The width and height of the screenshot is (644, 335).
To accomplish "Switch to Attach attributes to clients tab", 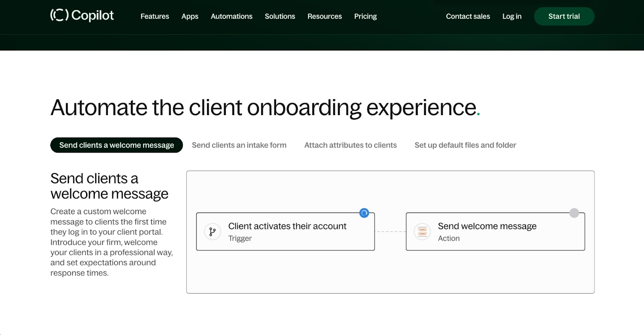I will coord(351,145).
